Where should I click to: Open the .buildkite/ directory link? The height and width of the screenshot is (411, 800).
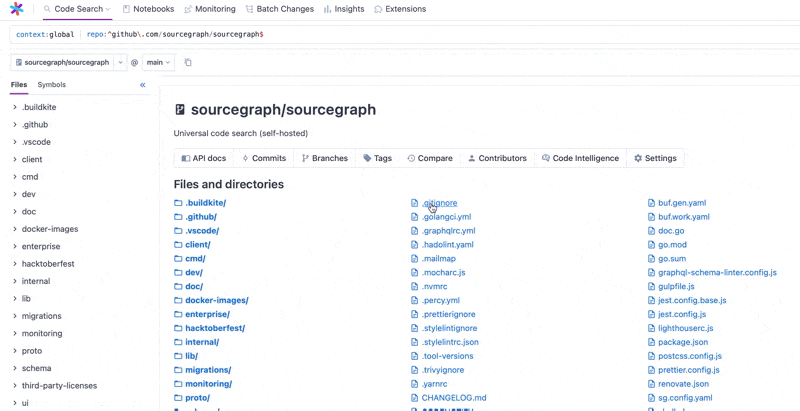point(206,203)
